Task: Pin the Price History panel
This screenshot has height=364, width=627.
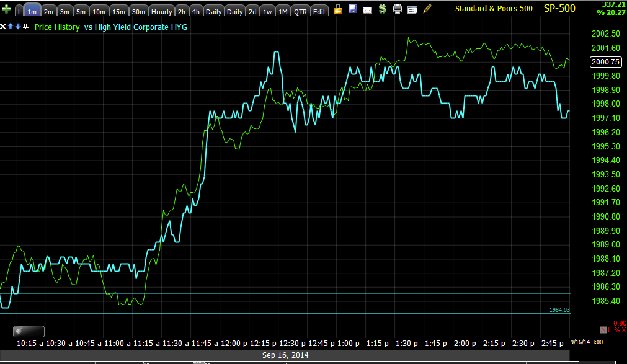Action: [25, 27]
